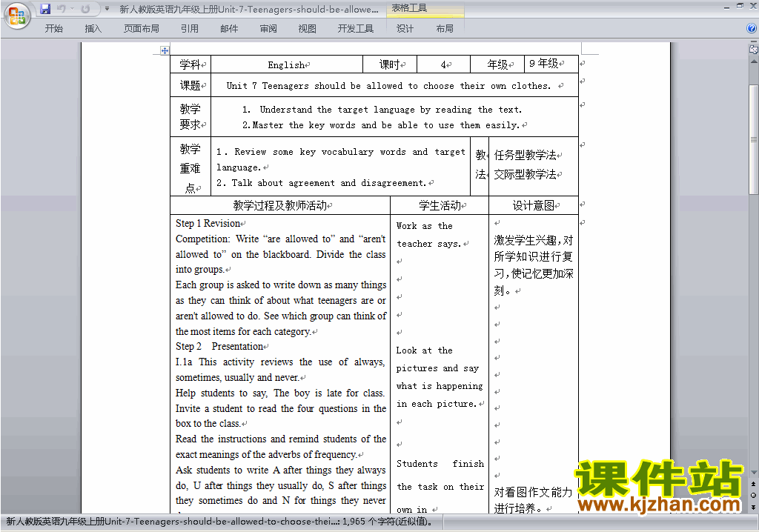759x532 pixels.
Task: Click the 交际型教学法 text
Action: pyautogui.click(x=526, y=174)
